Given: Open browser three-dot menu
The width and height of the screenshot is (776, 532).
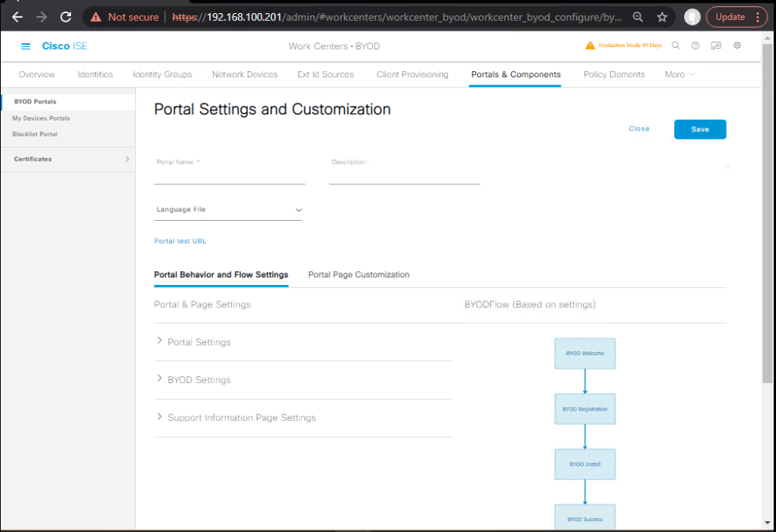Looking at the screenshot, I should 757,17.
